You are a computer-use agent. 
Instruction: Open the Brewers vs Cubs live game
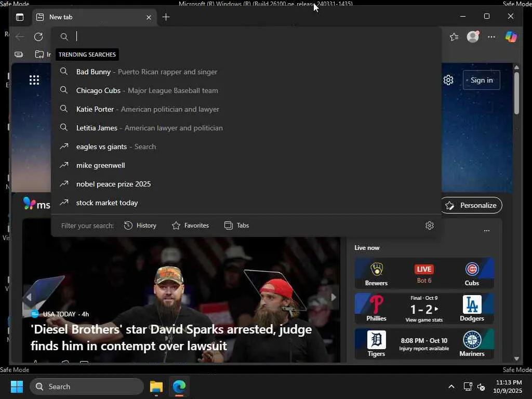point(424,273)
